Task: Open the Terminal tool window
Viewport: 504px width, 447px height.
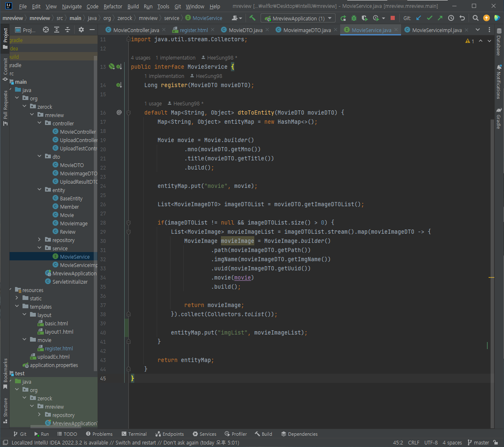Action: [x=134, y=434]
